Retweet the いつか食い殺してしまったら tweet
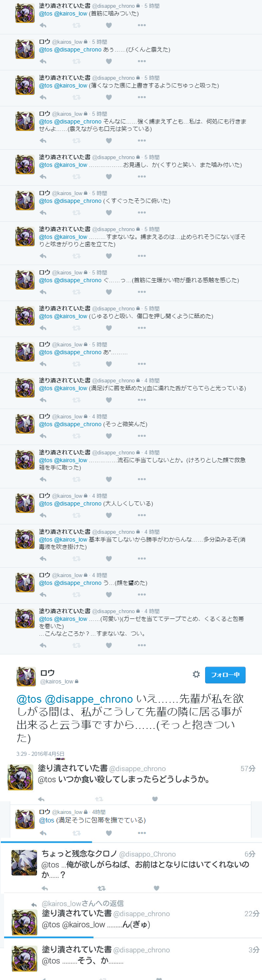 click(99, 799)
